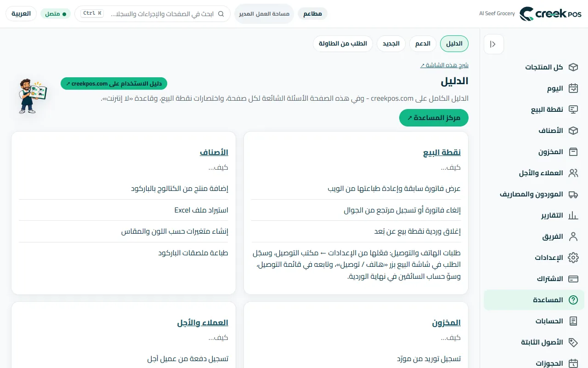The image size is (588, 368).
Task: Click the متصل connection status badge
Action: point(56,14)
